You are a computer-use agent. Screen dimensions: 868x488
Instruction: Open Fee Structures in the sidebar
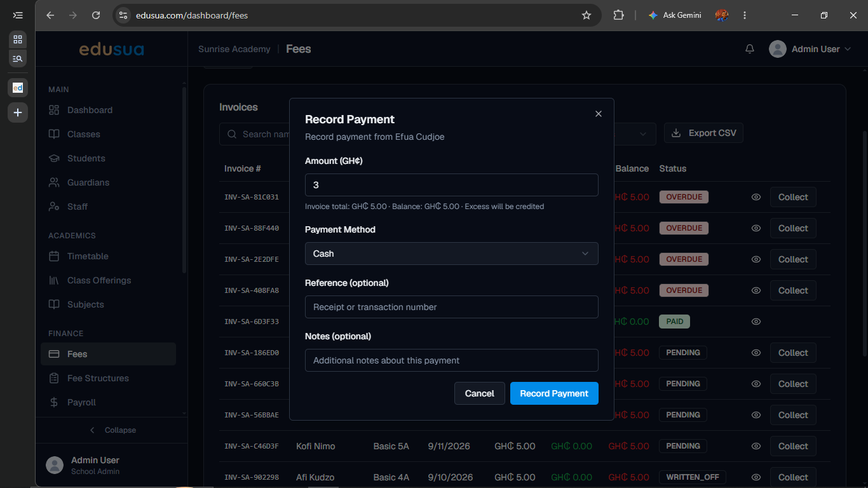(x=108, y=378)
